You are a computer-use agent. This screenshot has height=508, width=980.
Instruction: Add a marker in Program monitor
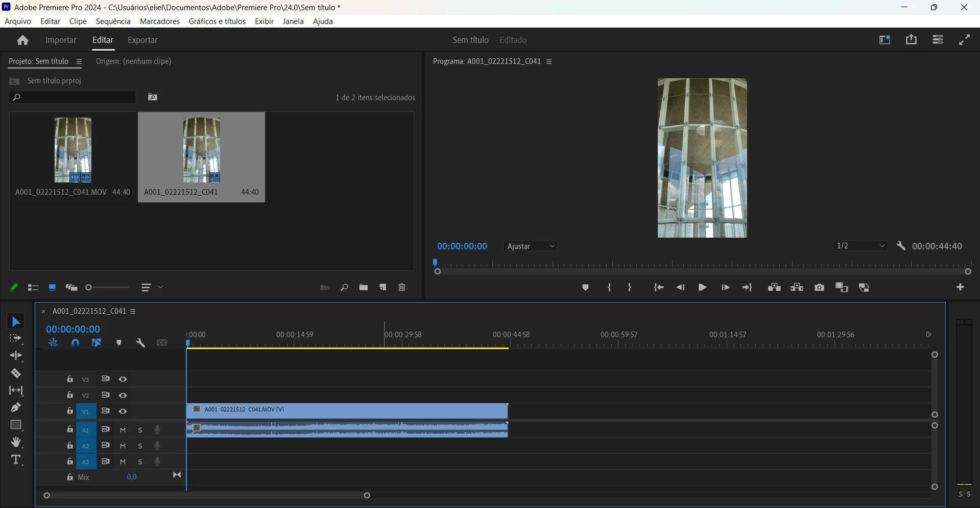[x=586, y=288]
